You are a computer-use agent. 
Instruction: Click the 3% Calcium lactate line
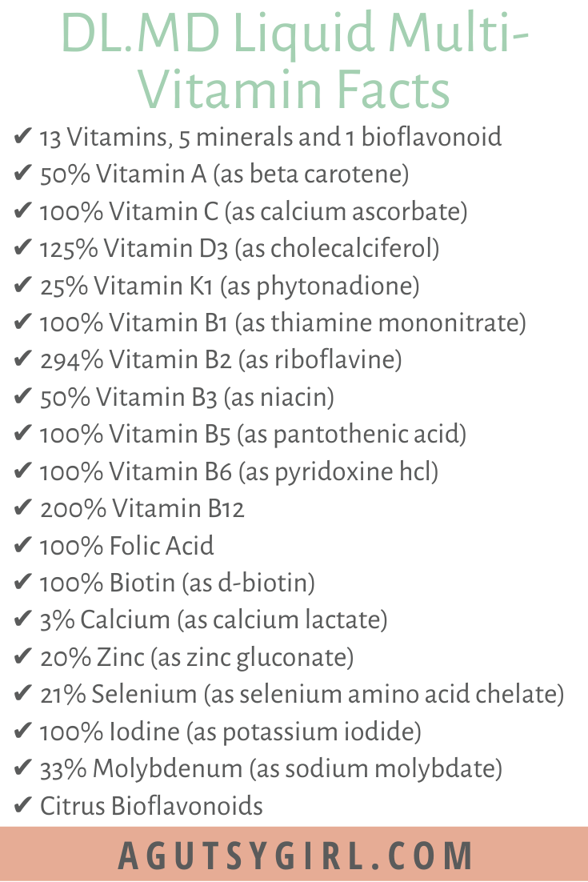pyautogui.click(x=214, y=619)
